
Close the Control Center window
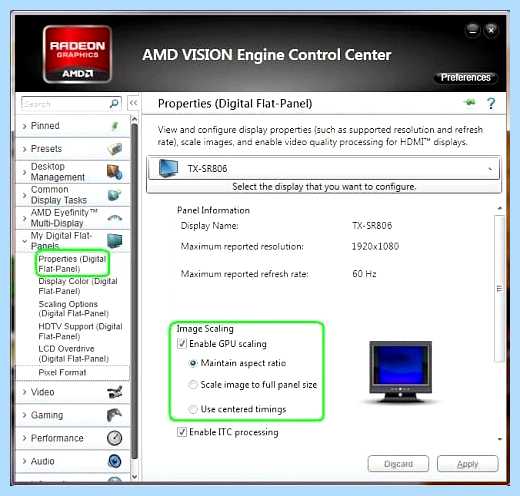[x=491, y=30]
